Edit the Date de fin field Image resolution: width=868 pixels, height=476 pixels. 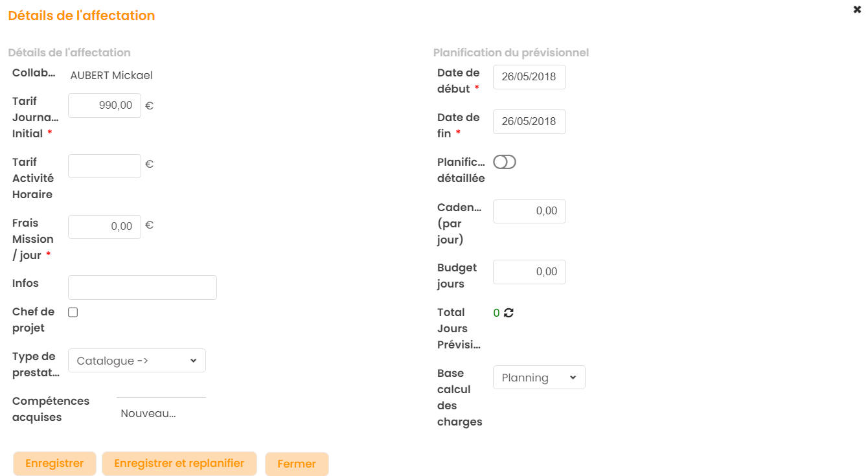click(x=529, y=122)
